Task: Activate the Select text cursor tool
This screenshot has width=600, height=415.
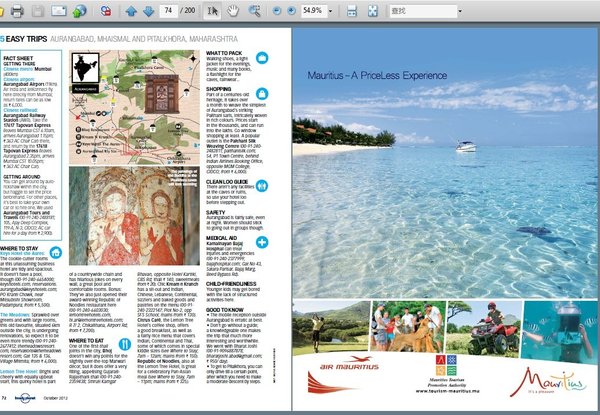Action: point(212,11)
